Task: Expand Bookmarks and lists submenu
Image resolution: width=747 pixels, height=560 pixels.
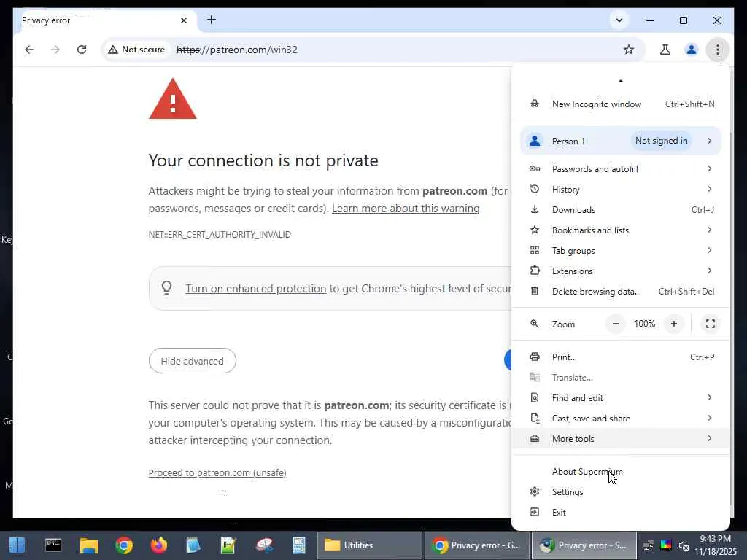Action: [620, 230]
